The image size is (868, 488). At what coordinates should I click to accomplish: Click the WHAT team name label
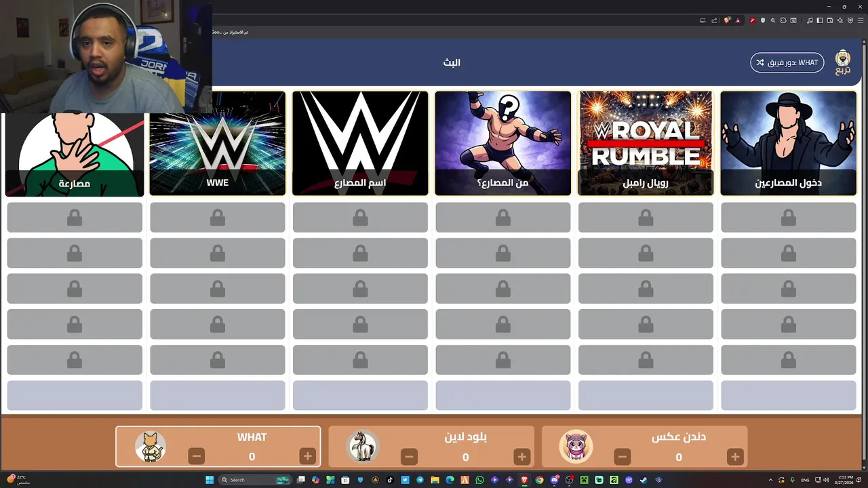click(252, 437)
